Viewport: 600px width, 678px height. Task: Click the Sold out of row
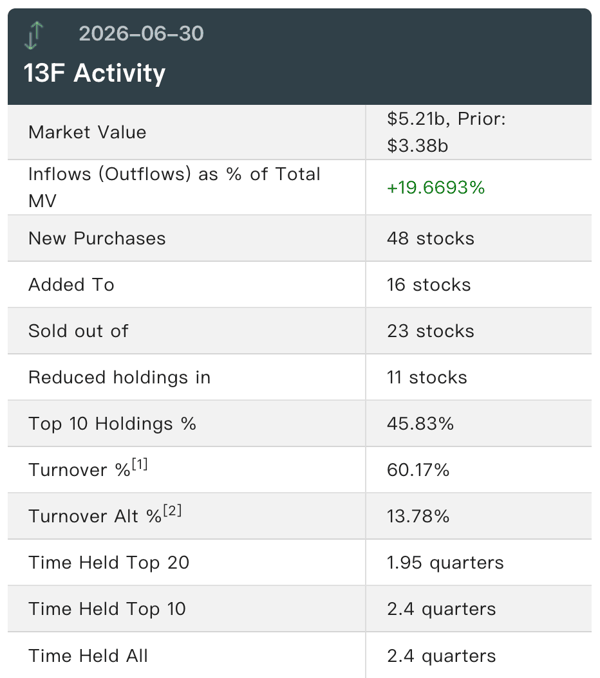[x=300, y=331]
